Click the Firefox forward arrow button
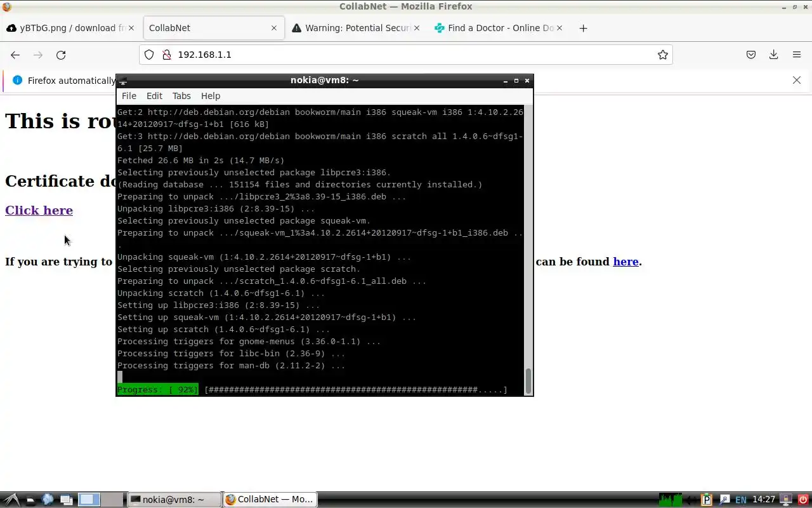Screen dimensions: 812x508 pos(38,55)
